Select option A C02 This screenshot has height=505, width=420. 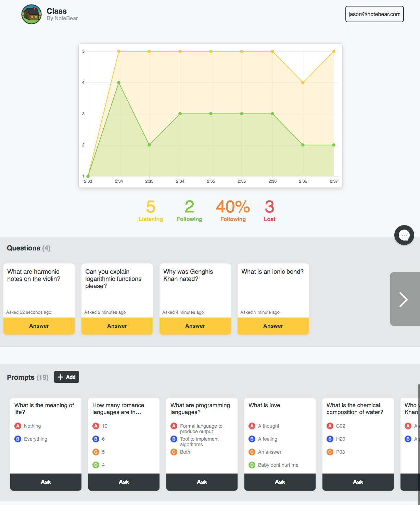(x=336, y=426)
